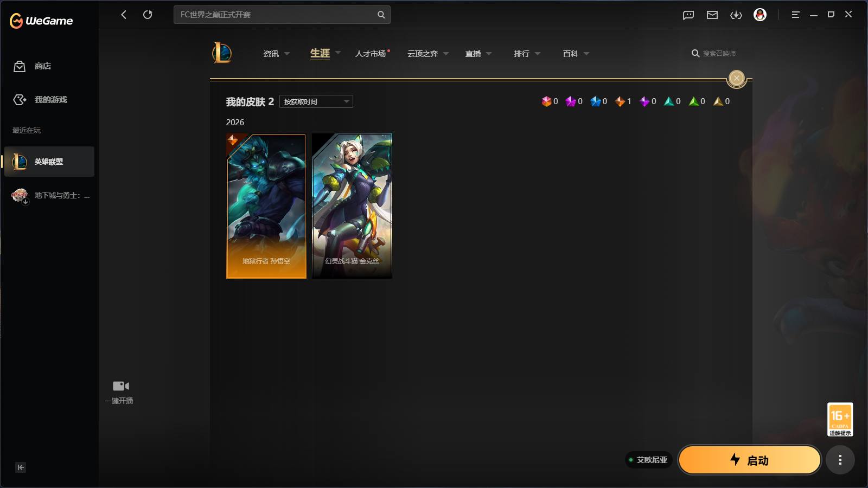Open the 16+ age rating notice
This screenshot has width=868, height=488.
(840, 419)
